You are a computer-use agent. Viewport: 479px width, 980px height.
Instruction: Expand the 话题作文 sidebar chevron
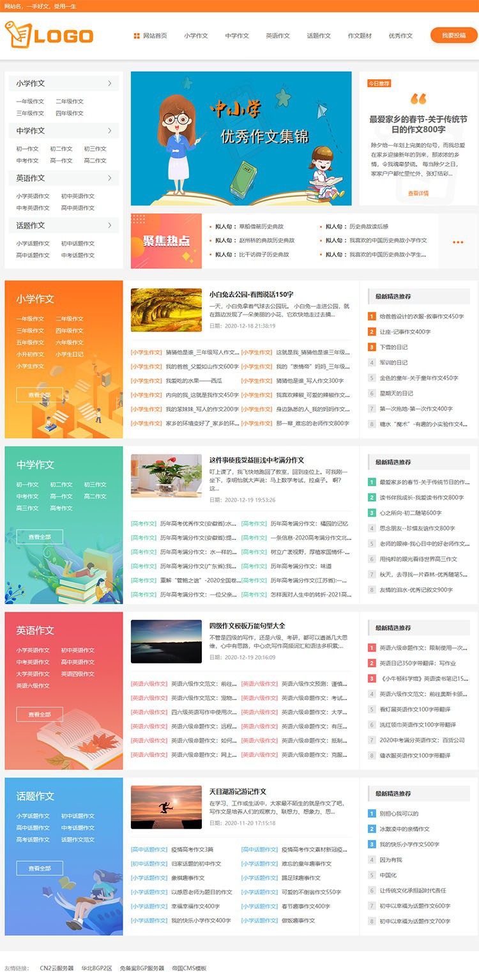pos(110,225)
